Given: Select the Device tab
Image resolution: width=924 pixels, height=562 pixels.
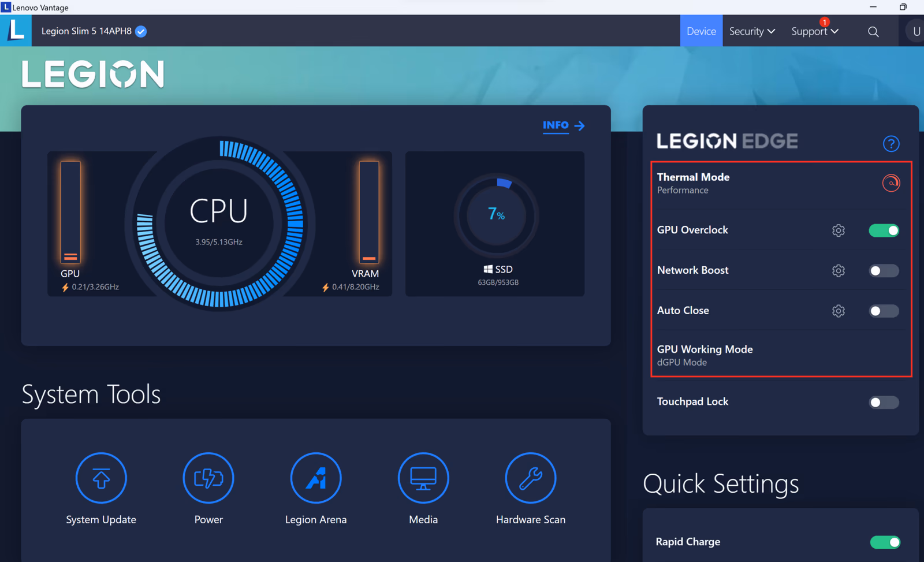Looking at the screenshot, I should click(701, 31).
